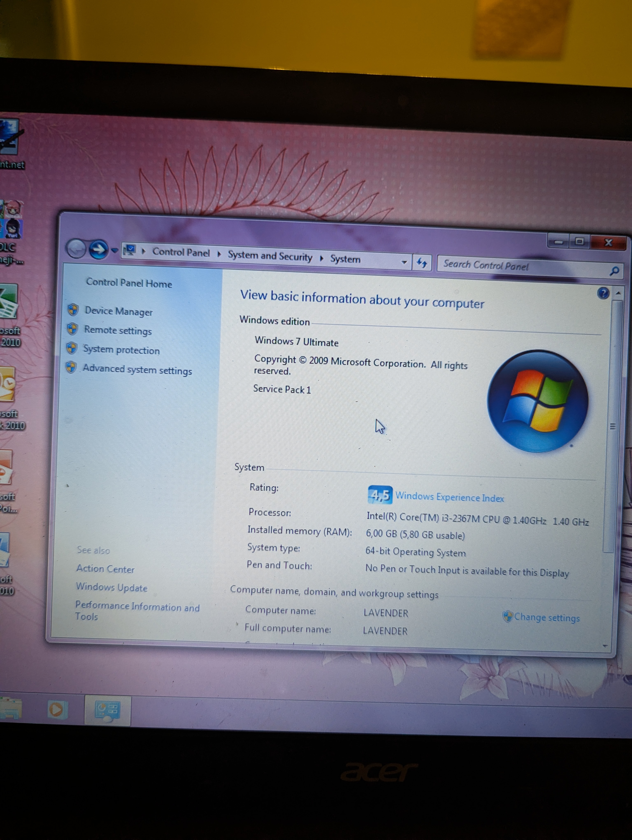Open Windows Update under See also

click(x=112, y=587)
